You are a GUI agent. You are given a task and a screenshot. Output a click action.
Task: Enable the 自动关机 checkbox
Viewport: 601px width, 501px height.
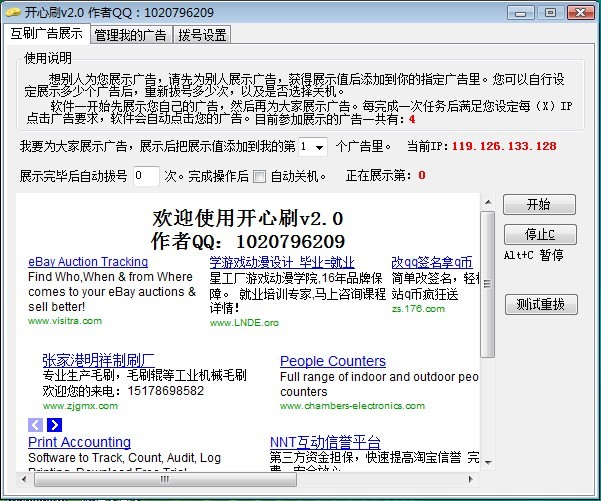click(x=259, y=176)
